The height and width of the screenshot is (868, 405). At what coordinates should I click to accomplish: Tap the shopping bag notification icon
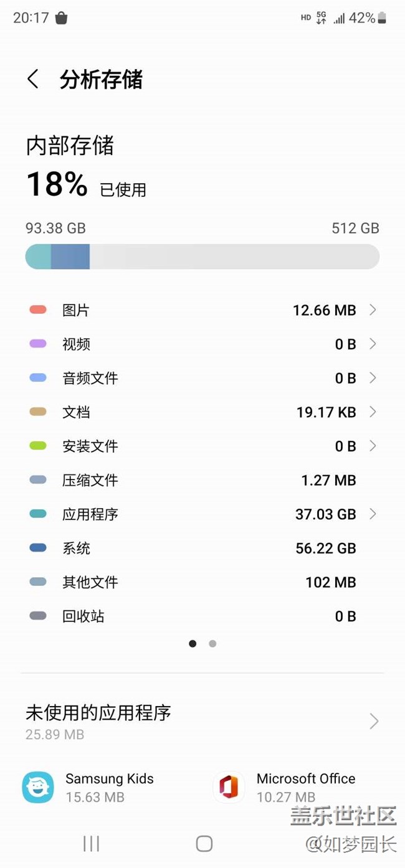[61, 18]
